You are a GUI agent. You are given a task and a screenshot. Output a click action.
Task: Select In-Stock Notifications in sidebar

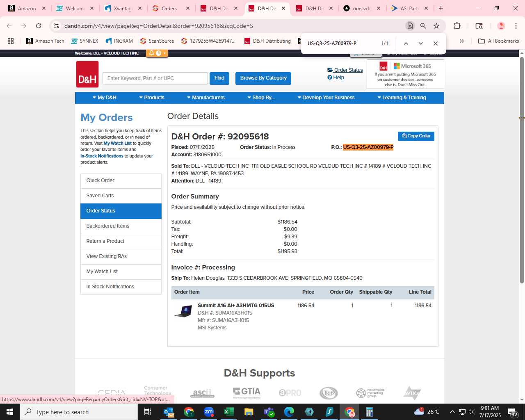point(121,287)
